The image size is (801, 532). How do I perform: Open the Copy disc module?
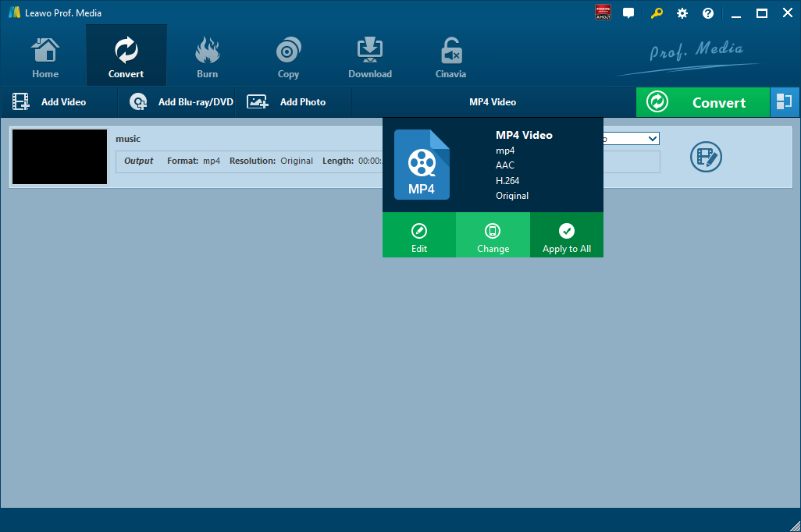coord(288,58)
